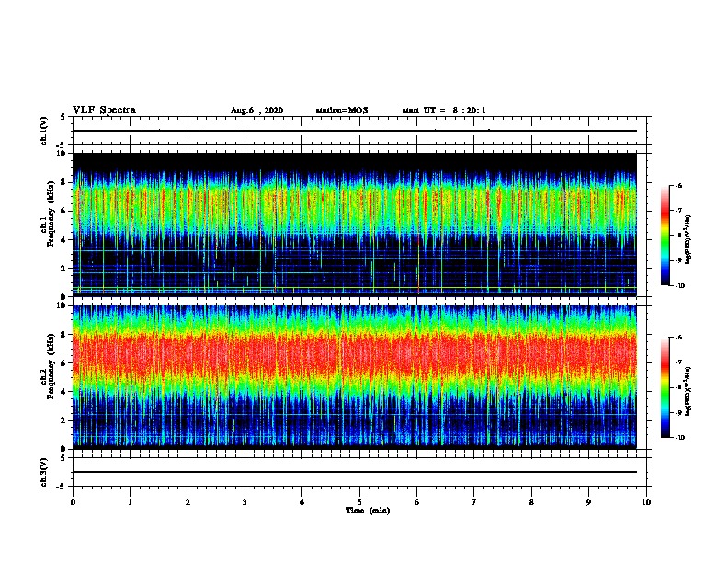Image resolution: width=728 pixels, height=563 pixels.
Task: Click the "8" kHz tick of ch.1 frequency axis
Action: pyautogui.click(x=63, y=182)
